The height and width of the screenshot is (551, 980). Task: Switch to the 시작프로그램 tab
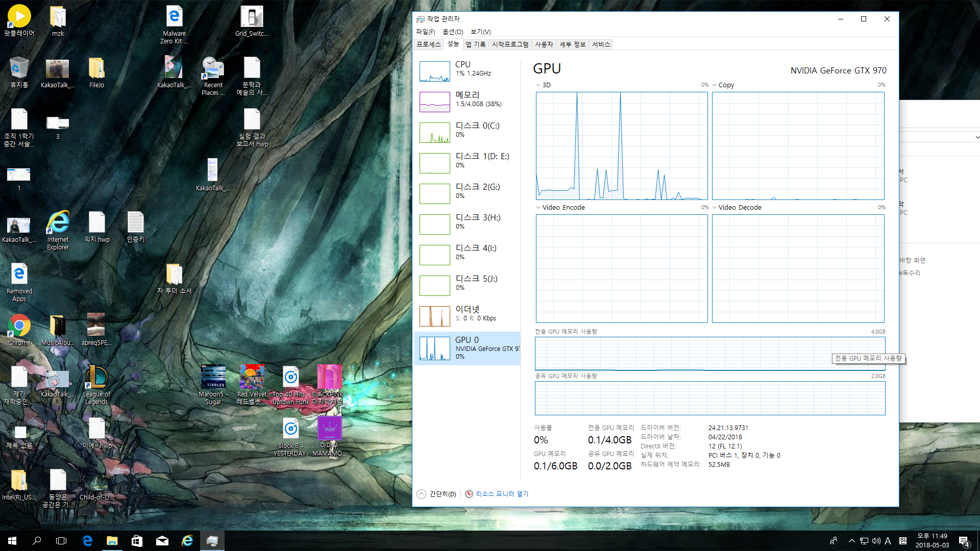510,44
